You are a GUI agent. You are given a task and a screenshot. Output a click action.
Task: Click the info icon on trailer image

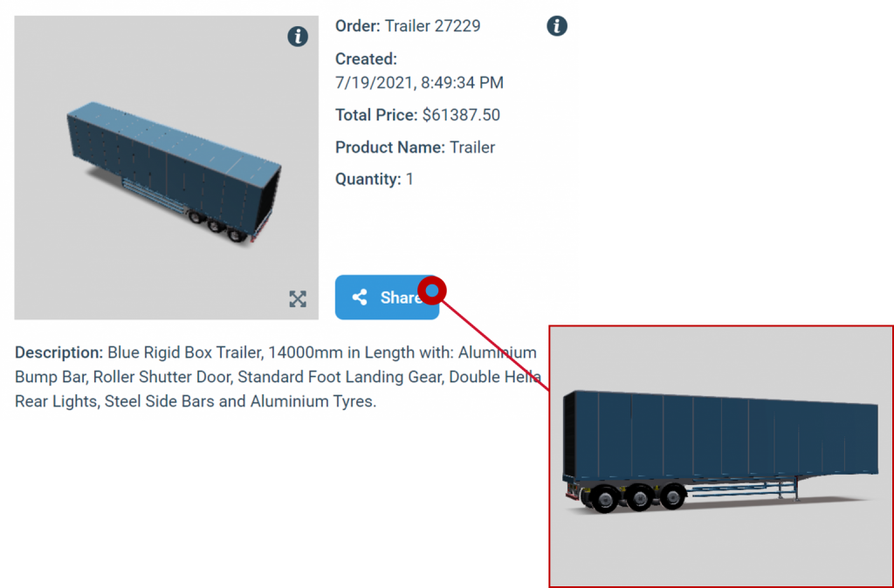(x=298, y=37)
